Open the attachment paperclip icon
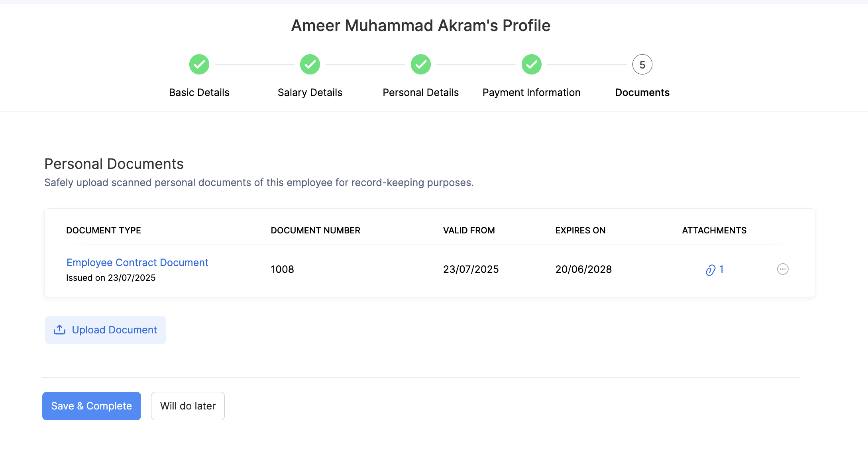868x474 pixels. click(x=710, y=270)
